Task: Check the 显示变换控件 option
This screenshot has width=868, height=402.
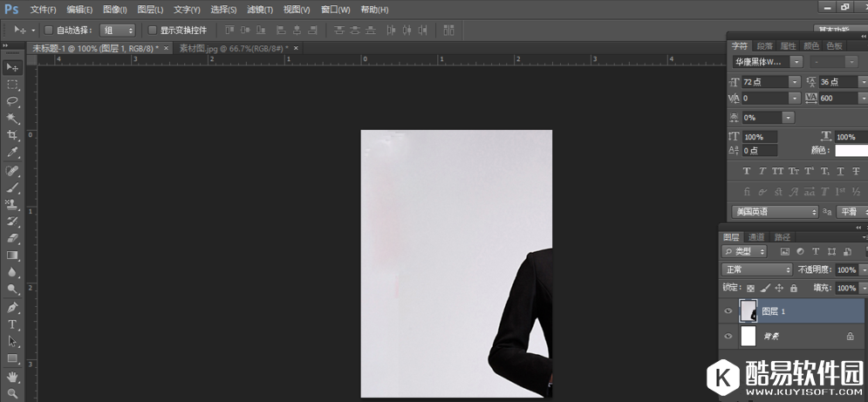Action: tap(152, 30)
